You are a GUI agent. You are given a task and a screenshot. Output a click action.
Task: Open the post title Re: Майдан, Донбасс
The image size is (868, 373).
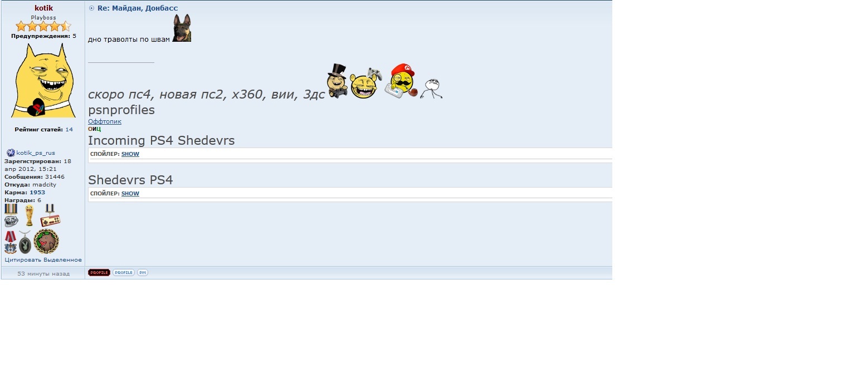(138, 8)
